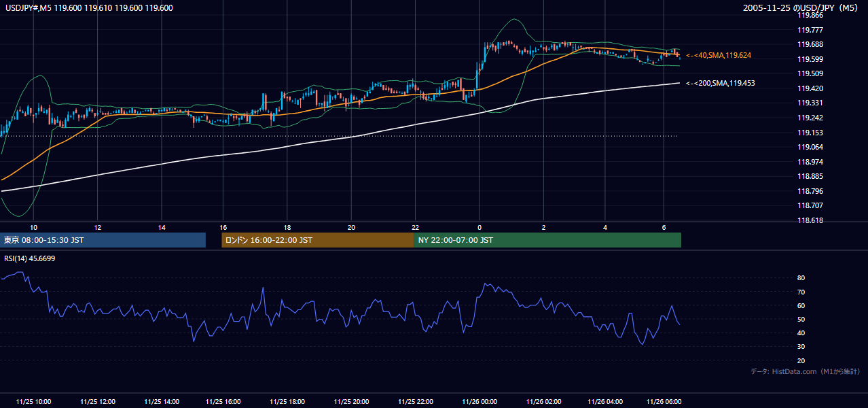Viewport: 868px width, 408px height.
Task: Click price axis value 118.796
Action: coord(810,191)
